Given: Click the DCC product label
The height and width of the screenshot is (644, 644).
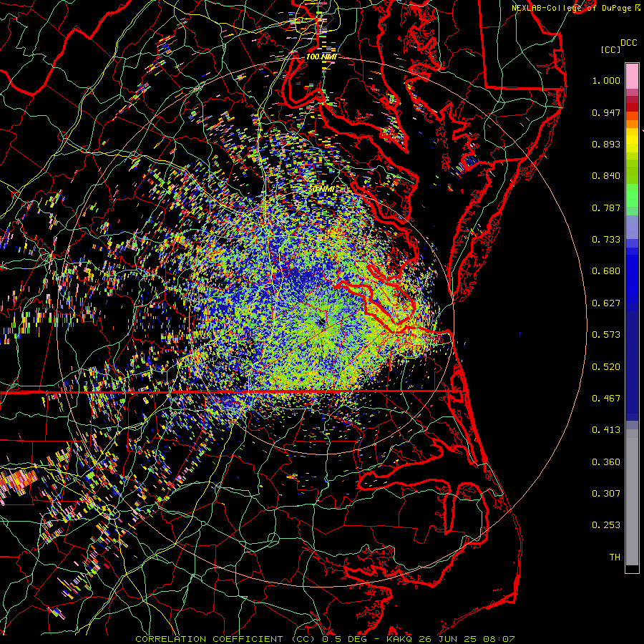Looking at the screenshot, I should 628,43.
